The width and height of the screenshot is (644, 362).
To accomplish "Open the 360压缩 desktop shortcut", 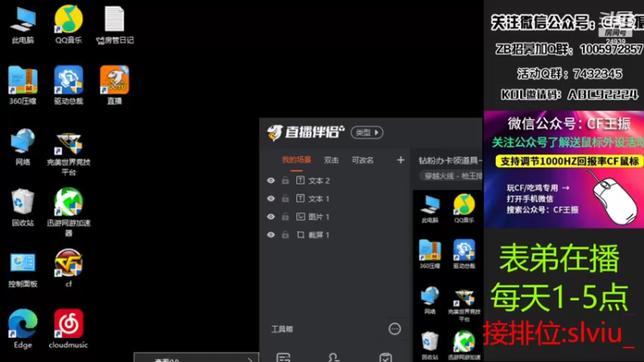I will [x=23, y=85].
